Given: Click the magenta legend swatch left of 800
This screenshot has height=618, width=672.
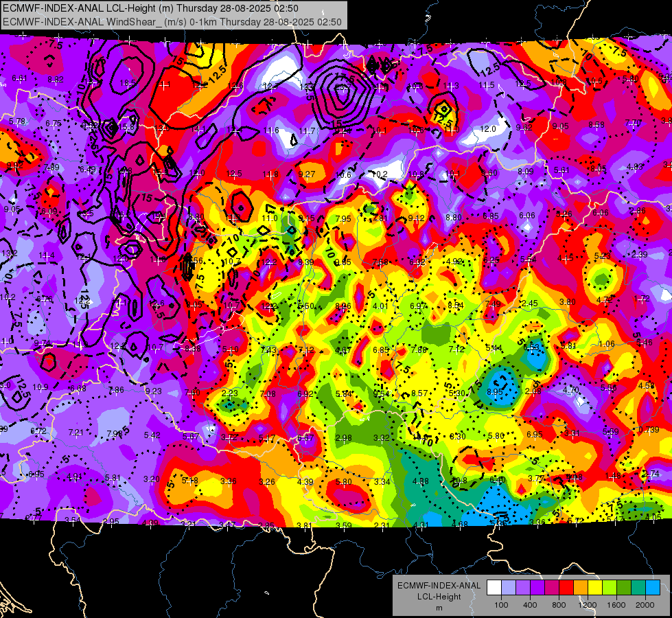Looking at the screenshot, I should pos(552,588).
